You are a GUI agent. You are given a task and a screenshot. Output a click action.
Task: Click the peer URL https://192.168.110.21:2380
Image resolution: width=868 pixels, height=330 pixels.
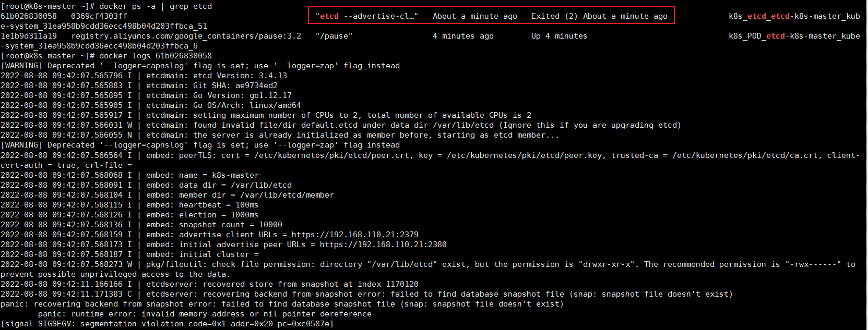383,245
